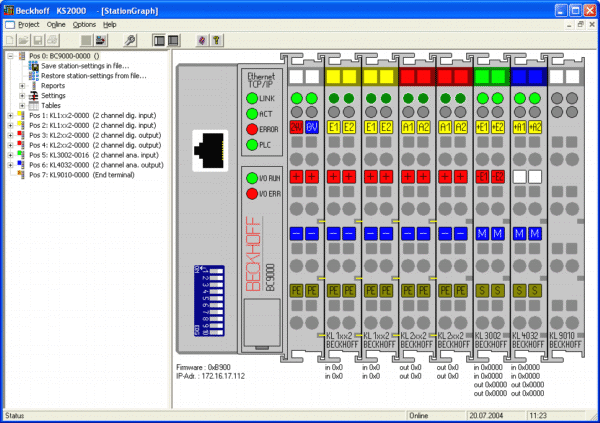Expand the Reports node
600x423 pixels.
click(22, 86)
